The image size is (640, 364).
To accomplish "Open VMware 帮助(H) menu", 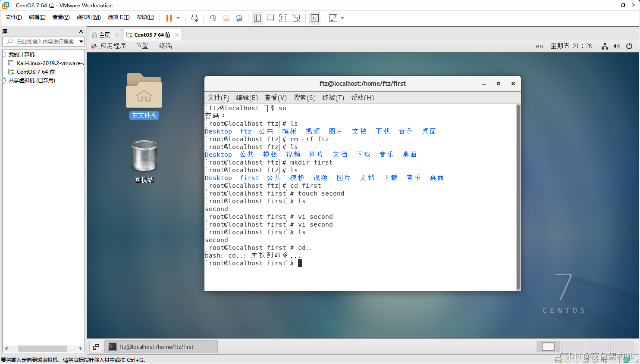I will [145, 17].
